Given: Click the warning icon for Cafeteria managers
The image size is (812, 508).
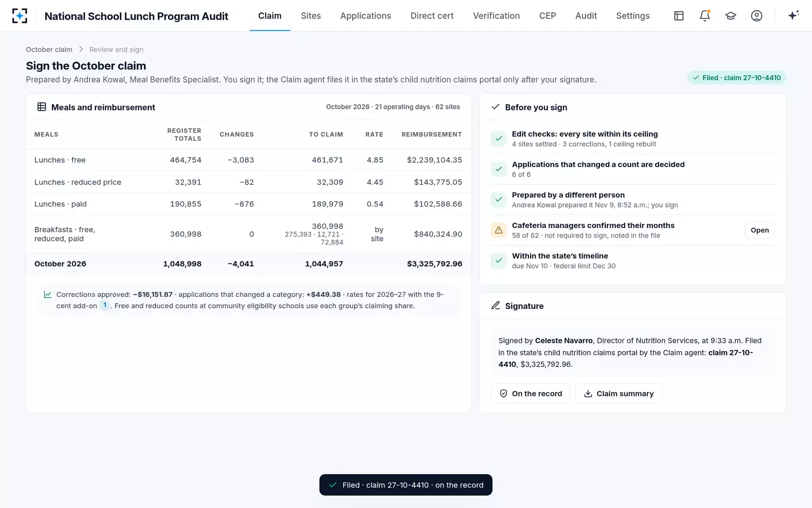Looking at the screenshot, I should pyautogui.click(x=498, y=230).
